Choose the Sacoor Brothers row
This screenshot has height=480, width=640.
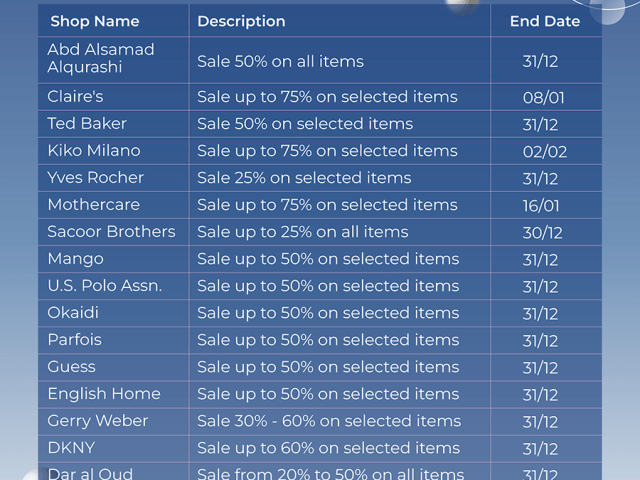(320, 232)
